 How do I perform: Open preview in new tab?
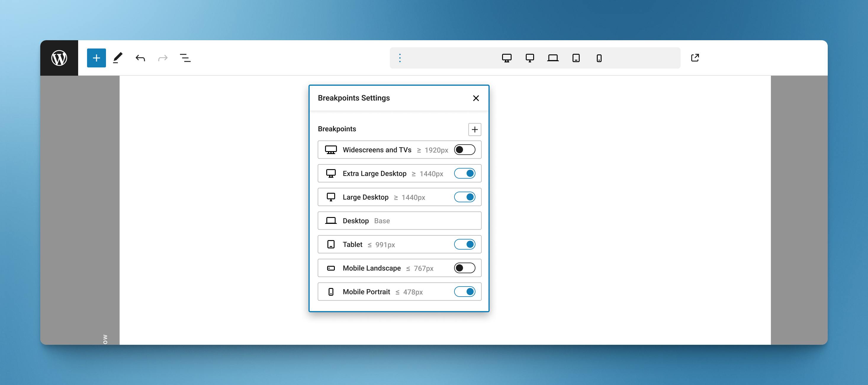695,58
